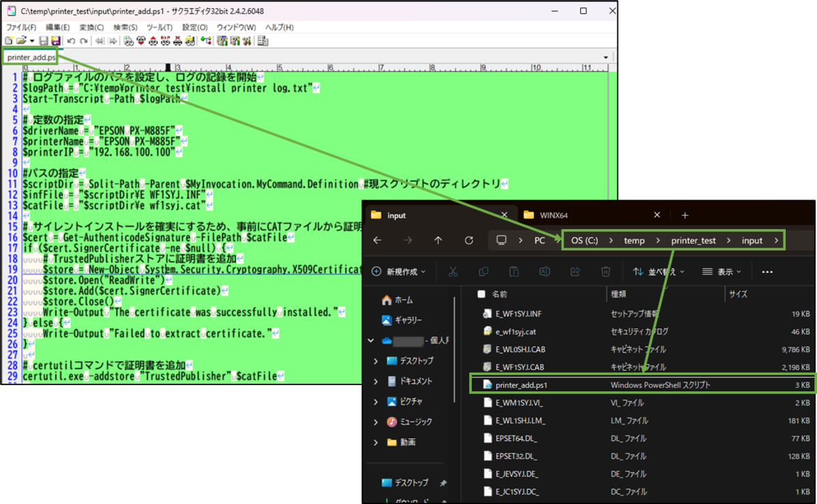
Task: Select the E_WF1SYJ.INF file
Action: pos(517,314)
